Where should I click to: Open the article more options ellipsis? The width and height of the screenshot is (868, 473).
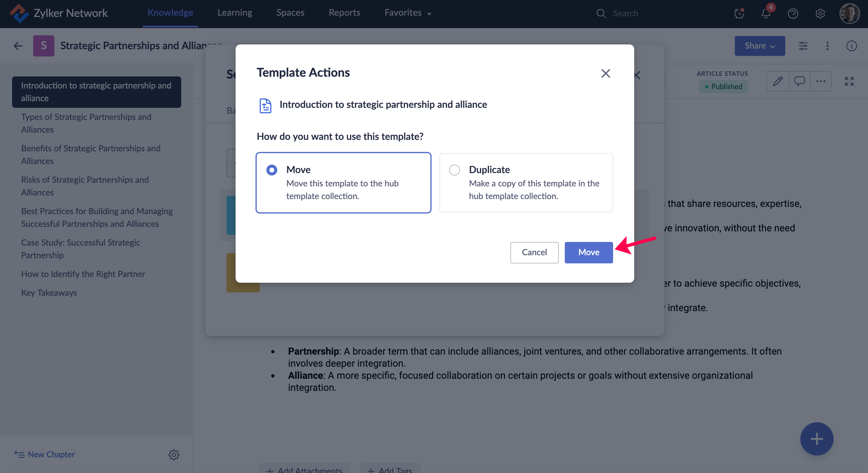pyautogui.click(x=821, y=81)
